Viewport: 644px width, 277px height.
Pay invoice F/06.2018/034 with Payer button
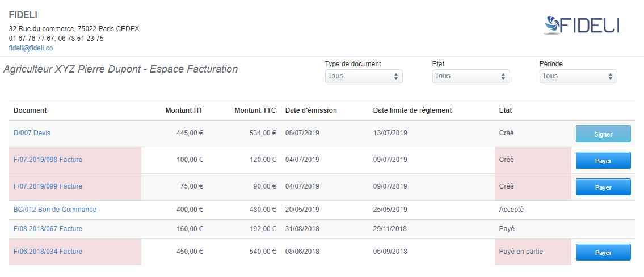[603, 252]
